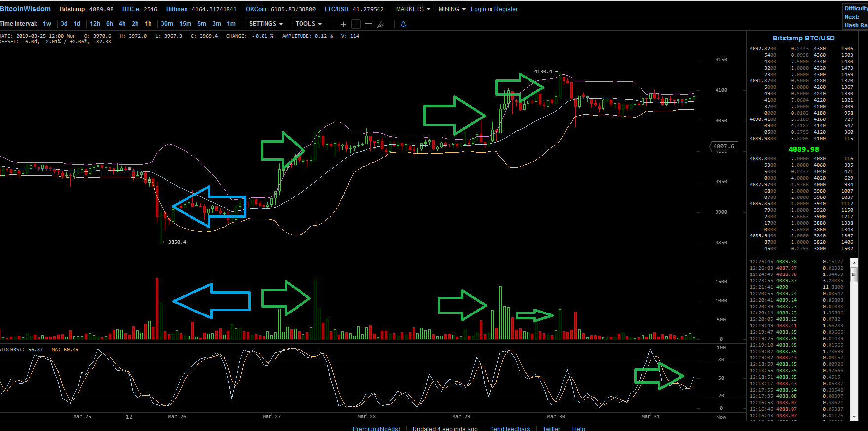The height and width of the screenshot is (431, 868).
Task: Set the chart interval to 1d
Action: pyautogui.click(x=77, y=24)
